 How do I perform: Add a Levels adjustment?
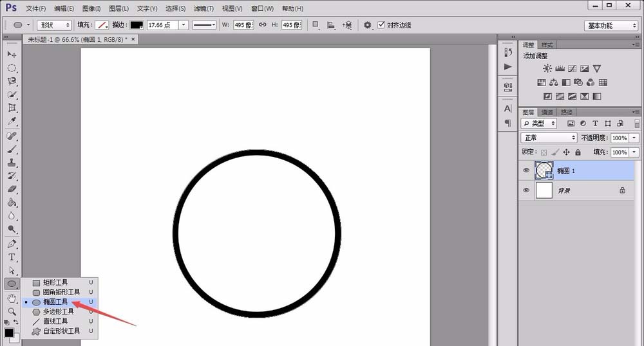(x=560, y=68)
